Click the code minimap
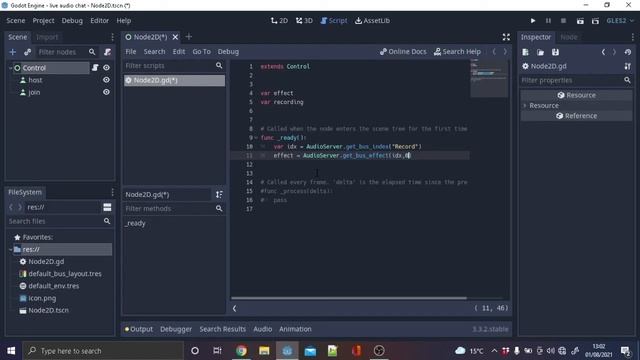 click(489, 78)
